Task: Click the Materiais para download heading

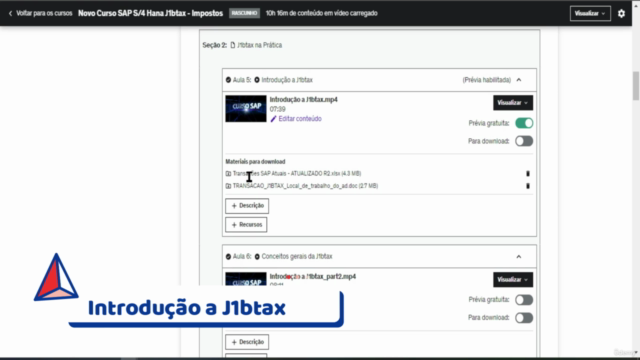Action: coord(255,162)
